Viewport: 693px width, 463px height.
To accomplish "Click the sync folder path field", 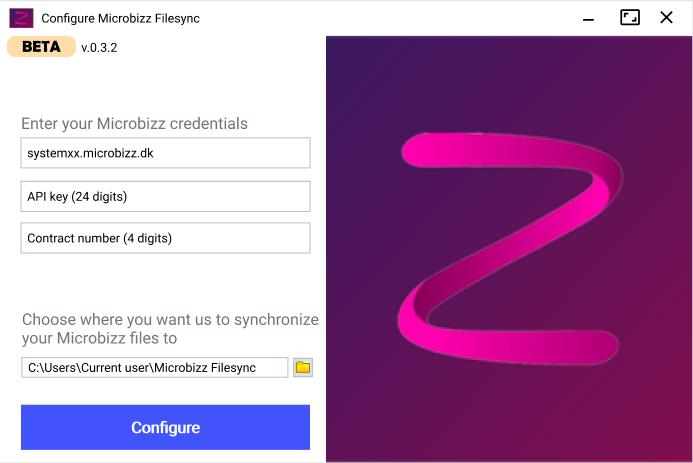I will pyautogui.click(x=155, y=368).
